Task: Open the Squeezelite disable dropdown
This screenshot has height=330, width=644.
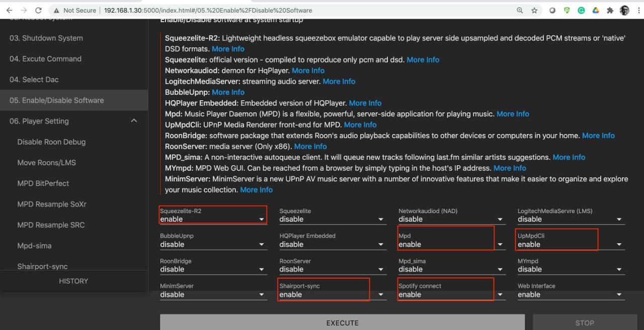Action: 332,219
